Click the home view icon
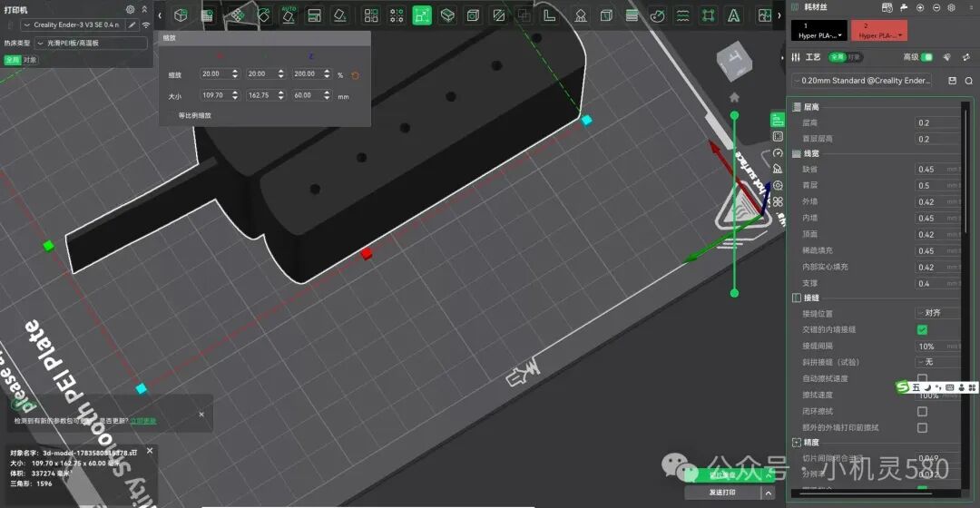Screen dimensions: 980x508 click(x=734, y=97)
